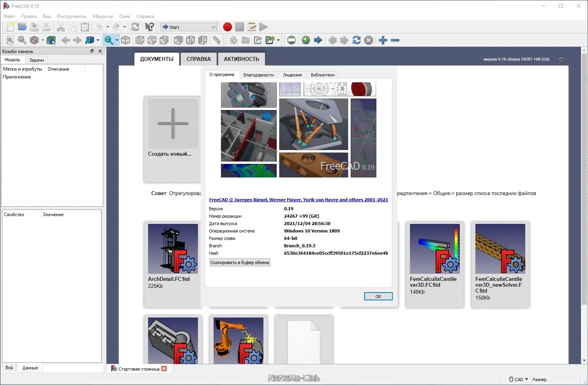
Task: Click the blue plus Zoom In icon
Action: pos(383,40)
